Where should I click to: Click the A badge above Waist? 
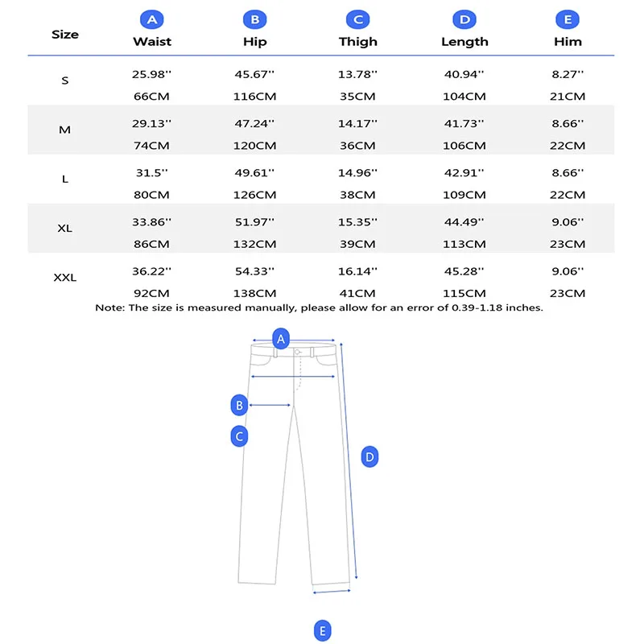(151, 20)
